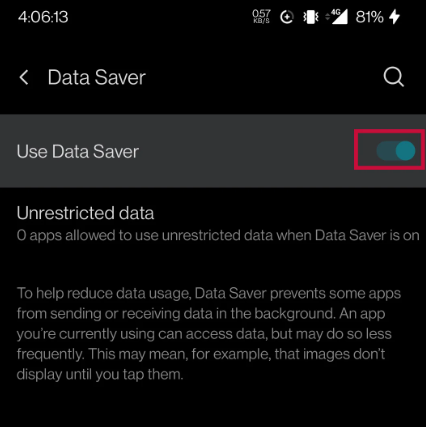This screenshot has height=427, width=426.
Task: Tap the last line 'display until you tap them'
Action: pyautogui.click(x=100, y=374)
